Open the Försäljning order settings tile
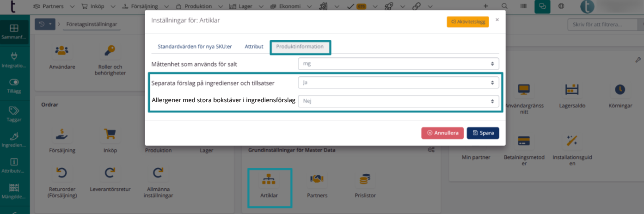The image size is (644, 214). [62, 141]
